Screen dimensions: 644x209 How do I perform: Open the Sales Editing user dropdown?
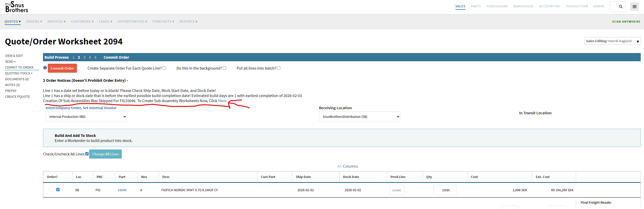612,41
